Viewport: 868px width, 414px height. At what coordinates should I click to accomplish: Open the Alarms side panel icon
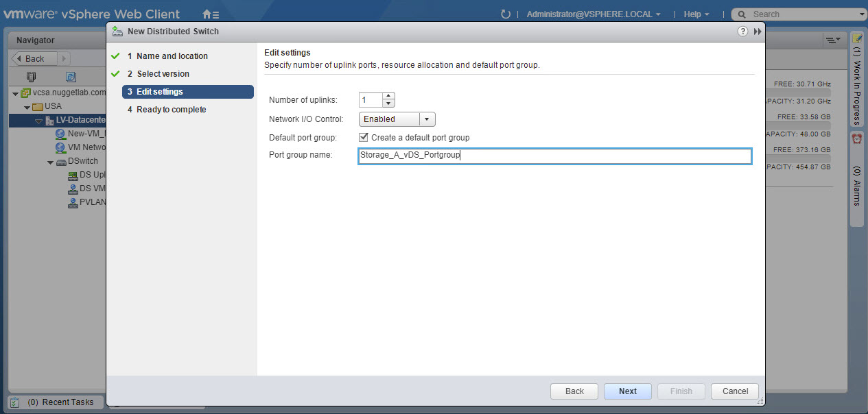(857, 139)
